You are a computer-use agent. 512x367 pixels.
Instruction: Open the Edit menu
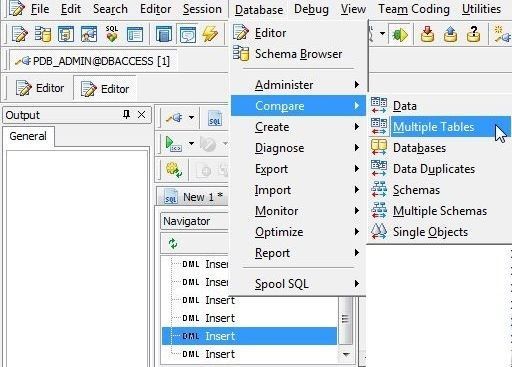[x=71, y=9]
